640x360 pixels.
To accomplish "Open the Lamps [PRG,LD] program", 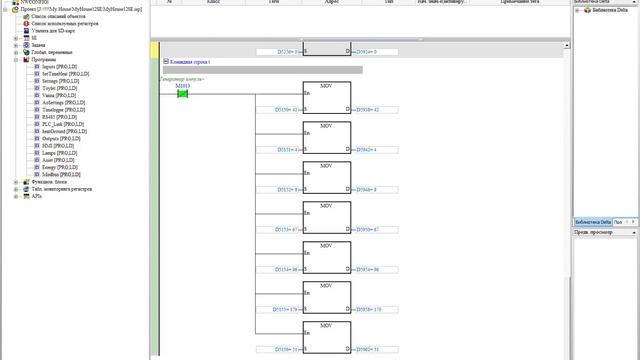I will [x=59, y=153].
